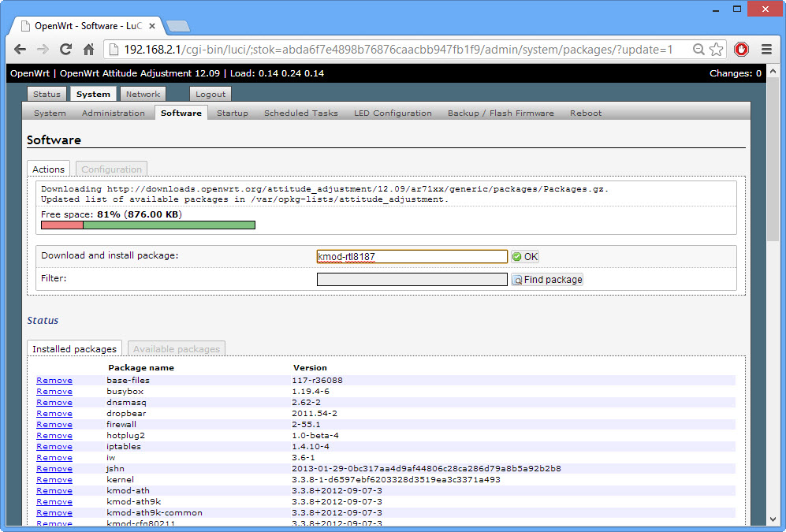Screen dimensions: 786x532
Task: Open the Chrome hamburger menu
Action: tap(766, 49)
